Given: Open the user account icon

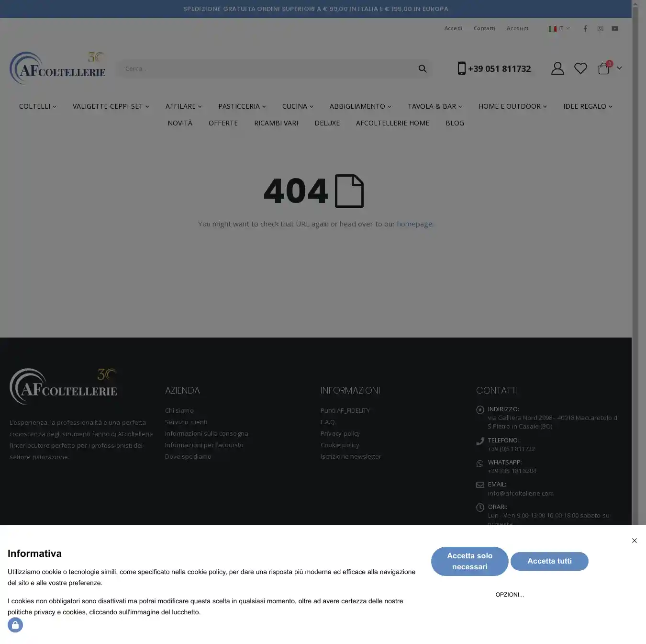Looking at the screenshot, I should point(557,68).
